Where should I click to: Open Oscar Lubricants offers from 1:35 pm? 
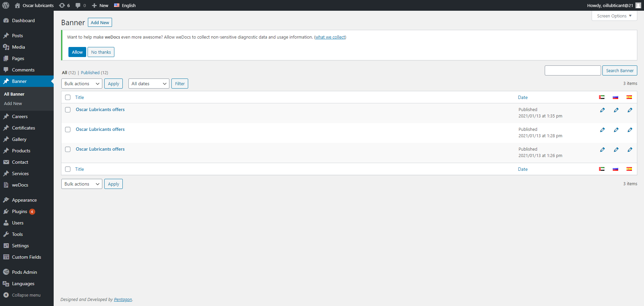click(x=100, y=109)
